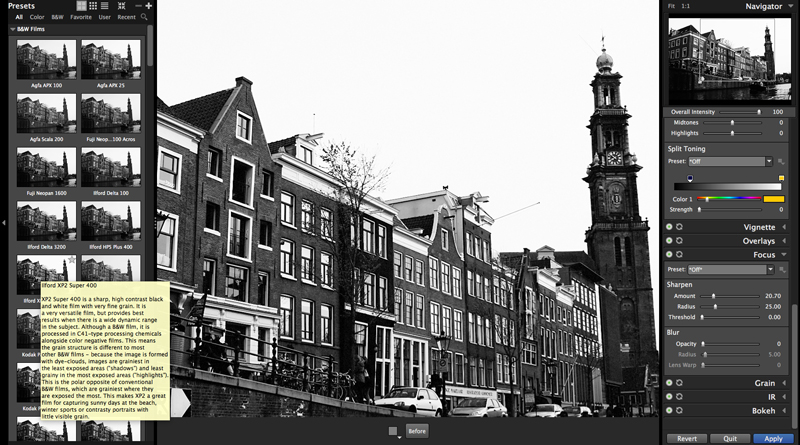Click the Apply button
This screenshot has width=800, height=445.
tap(773, 438)
